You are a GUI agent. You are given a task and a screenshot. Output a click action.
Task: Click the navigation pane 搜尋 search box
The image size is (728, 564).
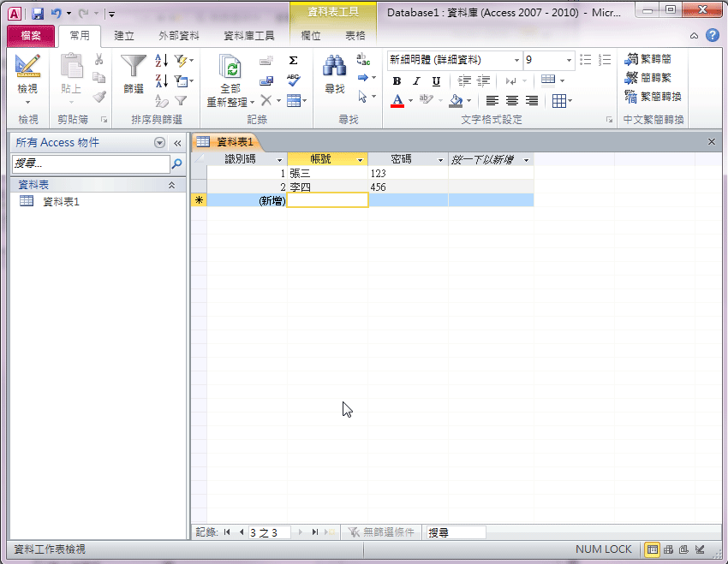(91, 163)
